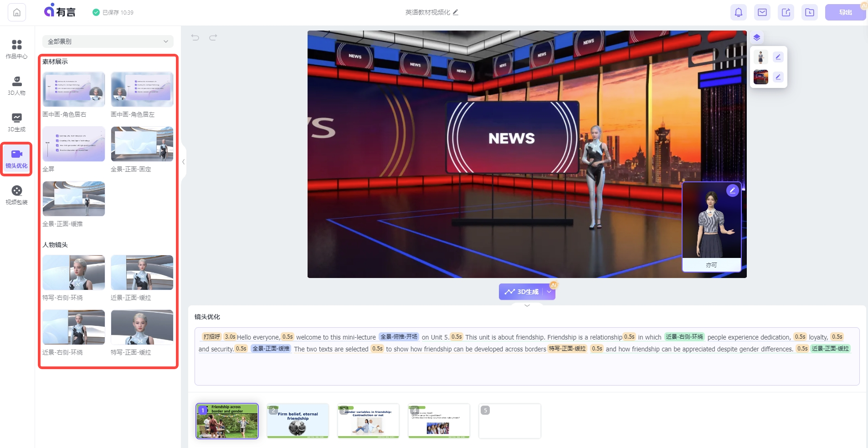Click the share icon in header

[x=786, y=12]
